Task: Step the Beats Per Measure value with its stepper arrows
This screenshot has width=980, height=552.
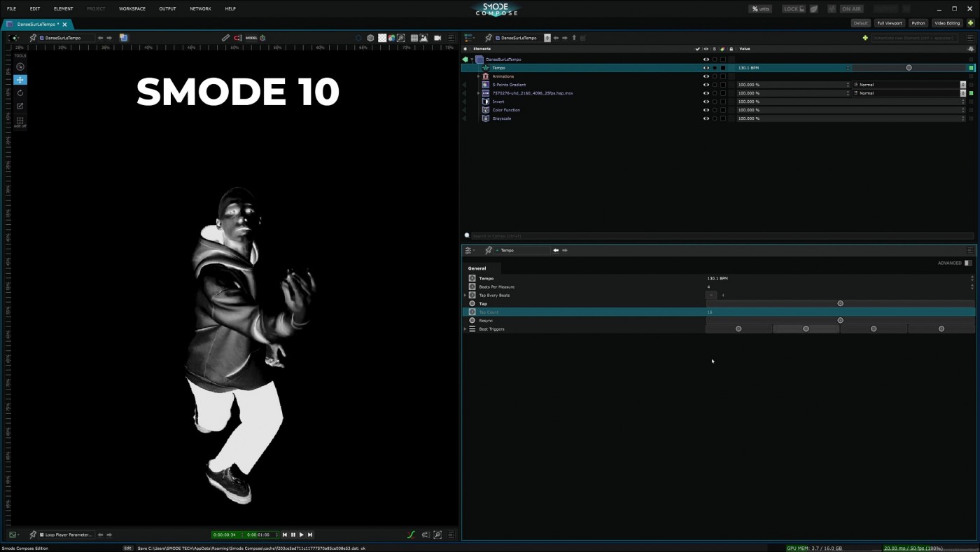Action: 972,287
